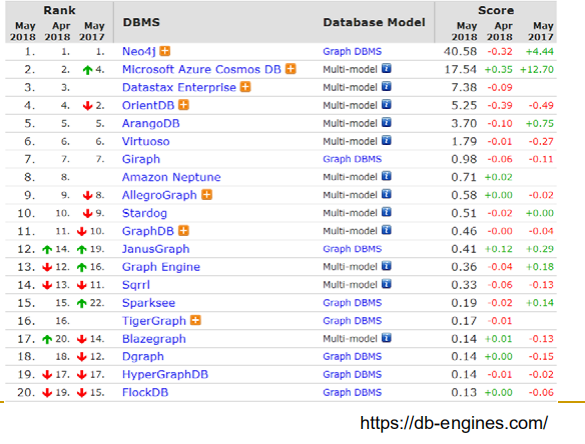
Task: Open the Amazon Neptune link
Action: tap(171, 177)
